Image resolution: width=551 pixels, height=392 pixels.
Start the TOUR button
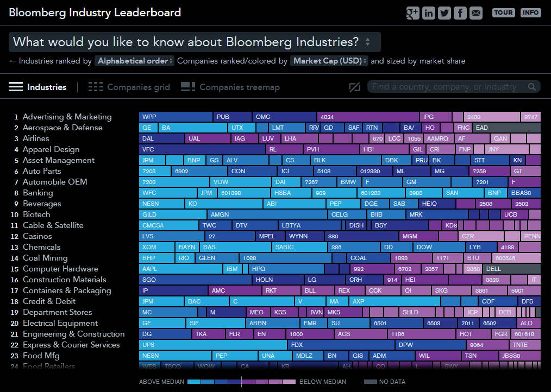coord(503,12)
